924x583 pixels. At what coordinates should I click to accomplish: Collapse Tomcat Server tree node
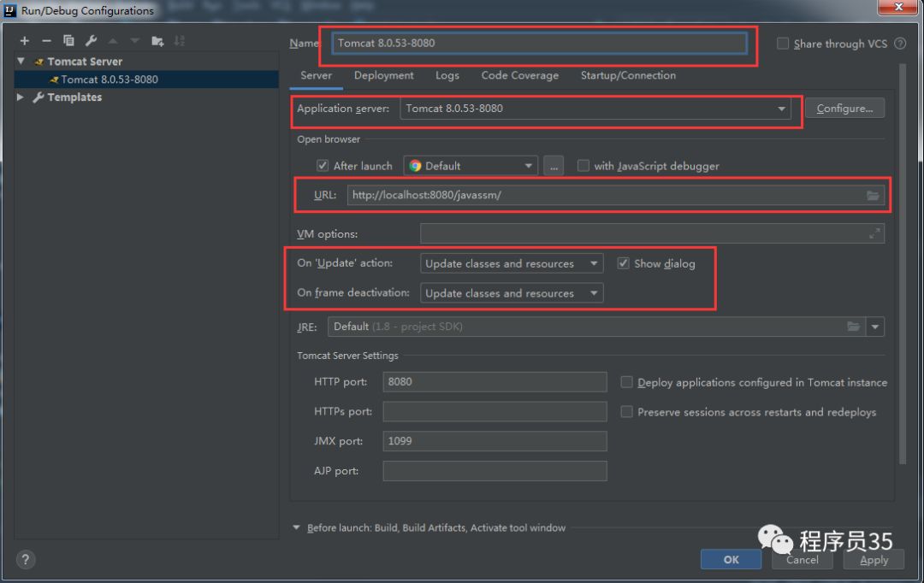21,62
